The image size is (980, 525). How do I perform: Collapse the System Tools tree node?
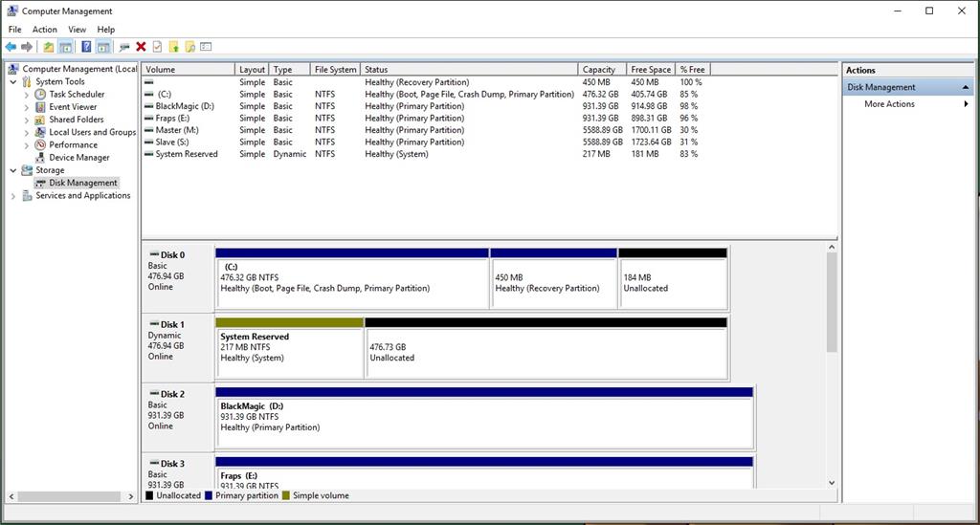coord(13,82)
